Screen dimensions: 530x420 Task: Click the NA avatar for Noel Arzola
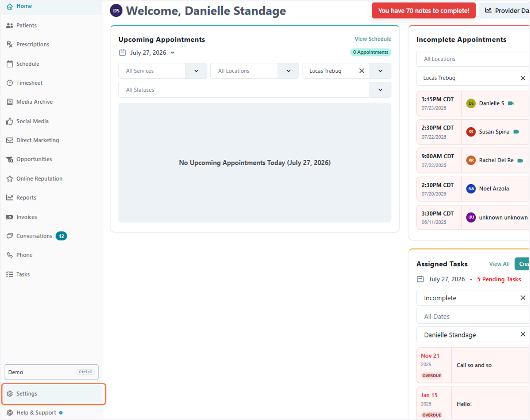471,189
